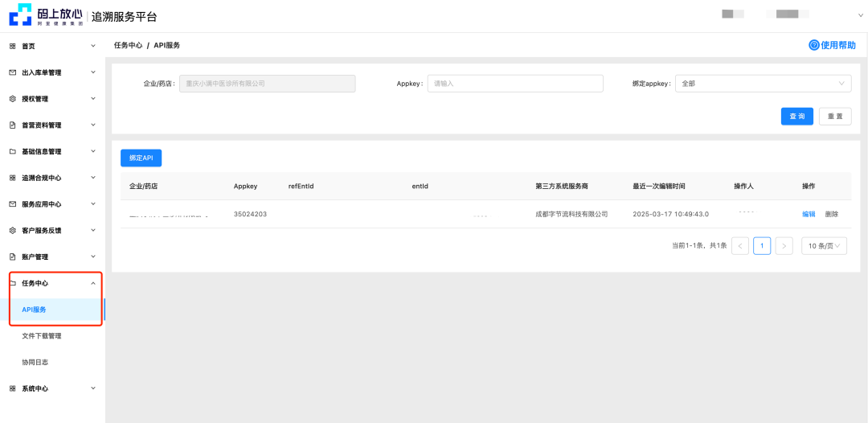
Task: Click the 首营资料管理 document icon
Action: click(x=12, y=125)
